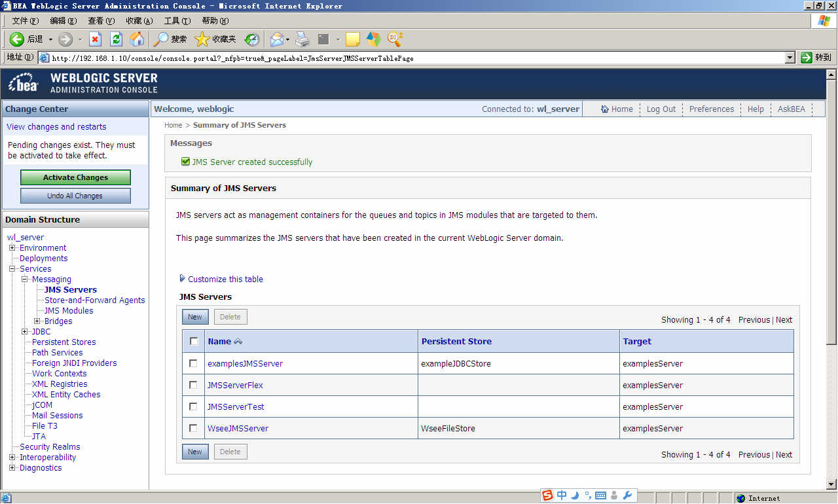The width and height of the screenshot is (838, 504).
Task: Click the IE Forward arrow icon
Action: (x=65, y=39)
